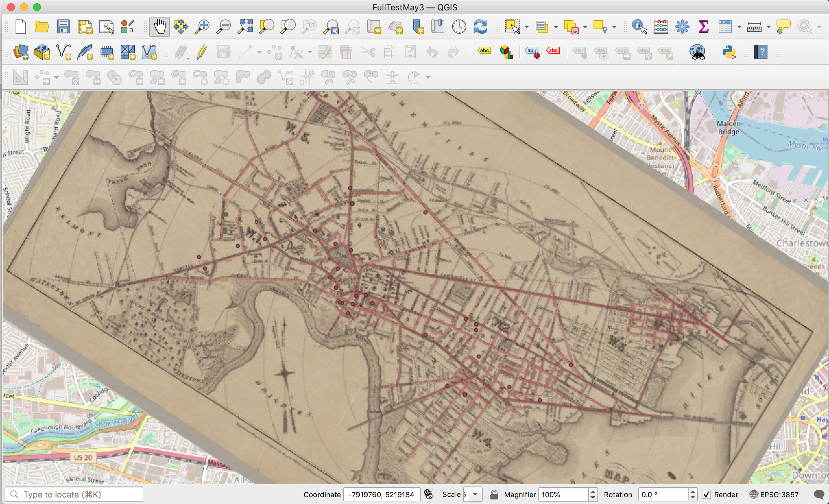Screen dimensions: 829x504
Task: Click the Zoom to Layer icon
Action: pyautogui.click(x=288, y=27)
